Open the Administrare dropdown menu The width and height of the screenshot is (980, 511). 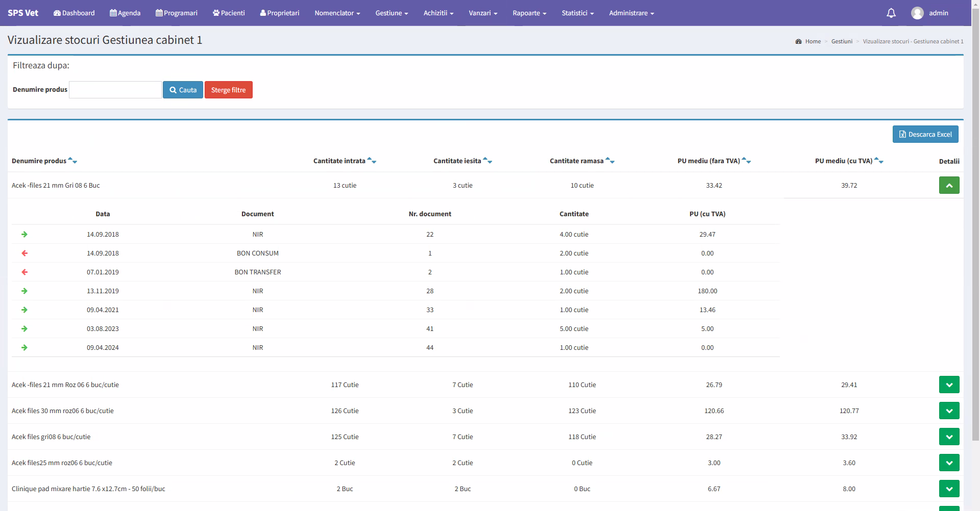[x=631, y=13]
